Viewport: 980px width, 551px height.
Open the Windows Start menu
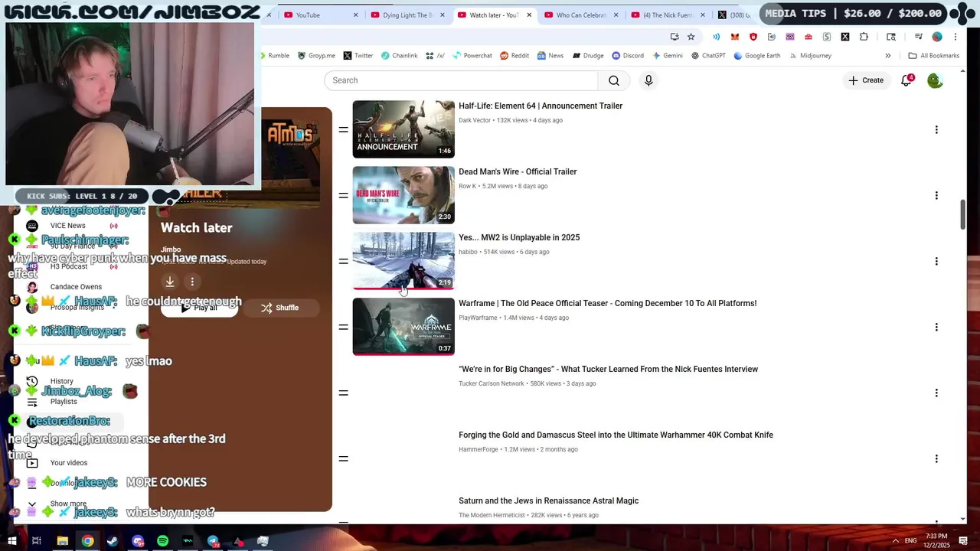coord(11,541)
